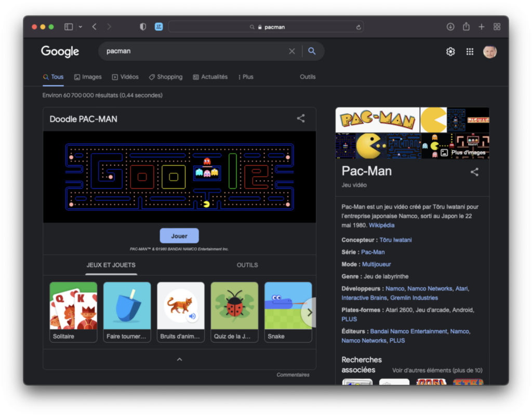Open the Faire tourner dreidel card

click(127, 312)
